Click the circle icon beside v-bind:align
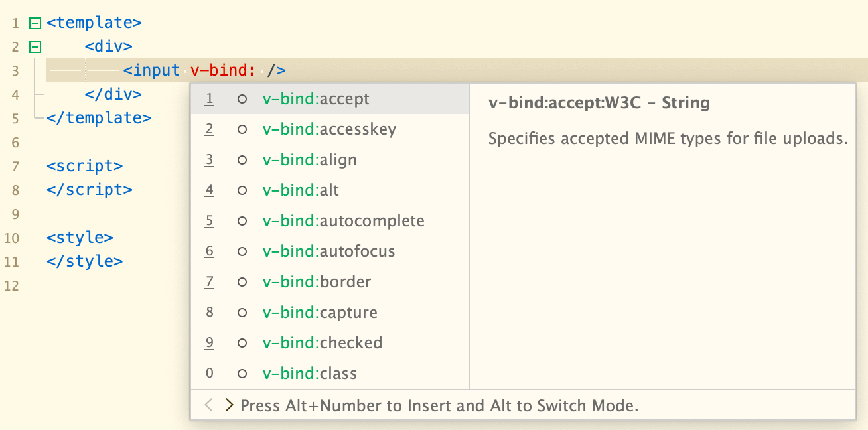Image resolution: width=868 pixels, height=430 pixels. [242, 160]
